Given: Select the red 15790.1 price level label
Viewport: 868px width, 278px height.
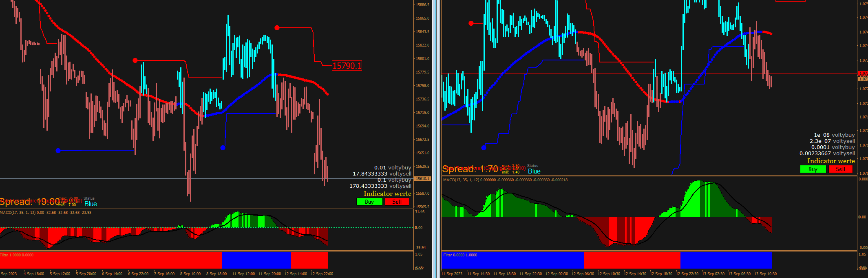Looking at the screenshot, I should tap(347, 66).
